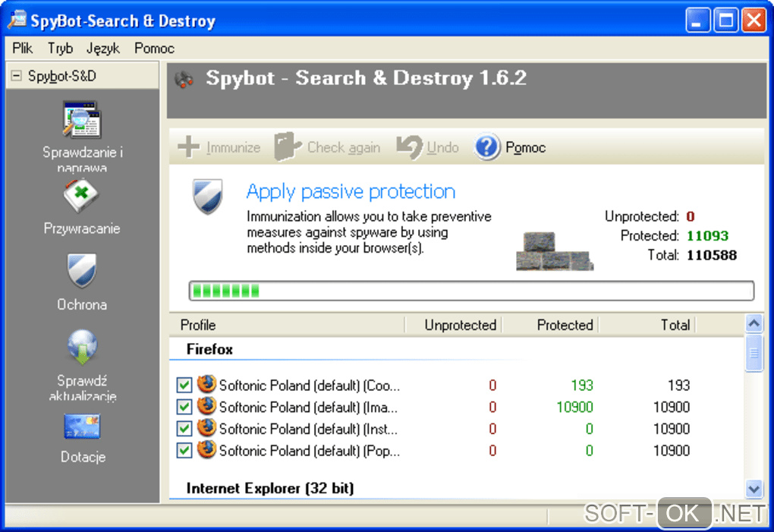Viewport: 774px width, 532px height.
Task: Click the Pomoc toolbar label
Action: click(525, 147)
